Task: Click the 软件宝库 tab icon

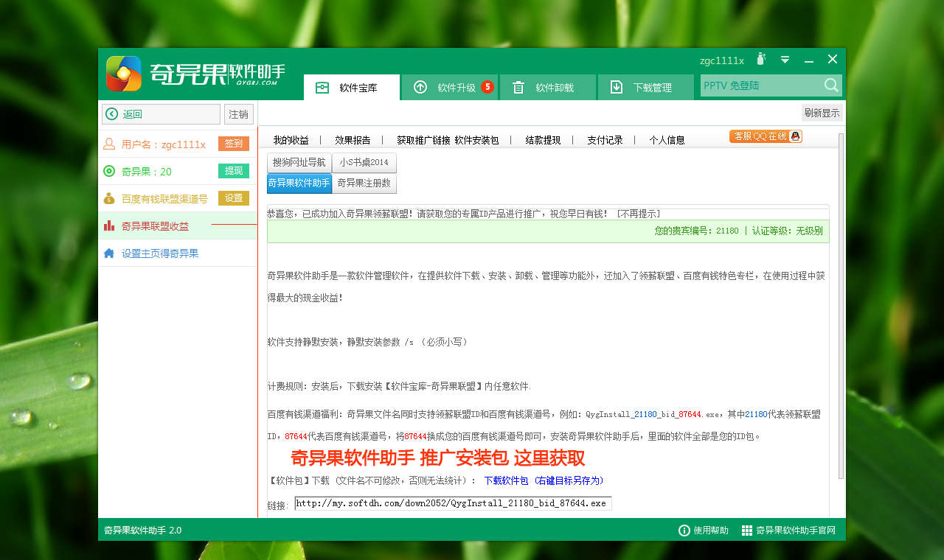Action: point(322,88)
